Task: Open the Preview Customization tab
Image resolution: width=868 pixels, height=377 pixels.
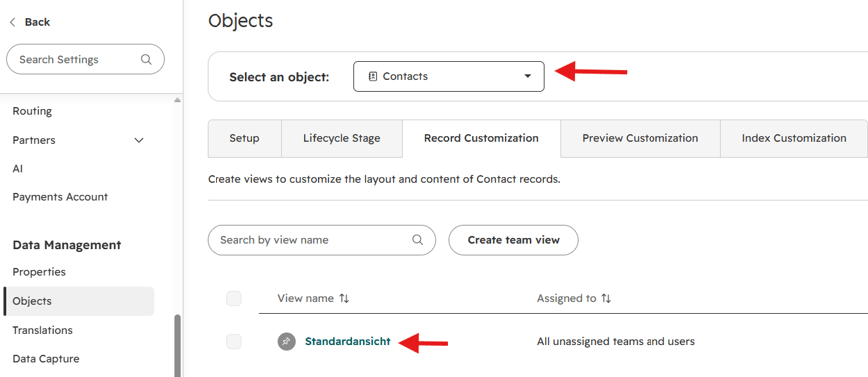Action: (640, 138)
